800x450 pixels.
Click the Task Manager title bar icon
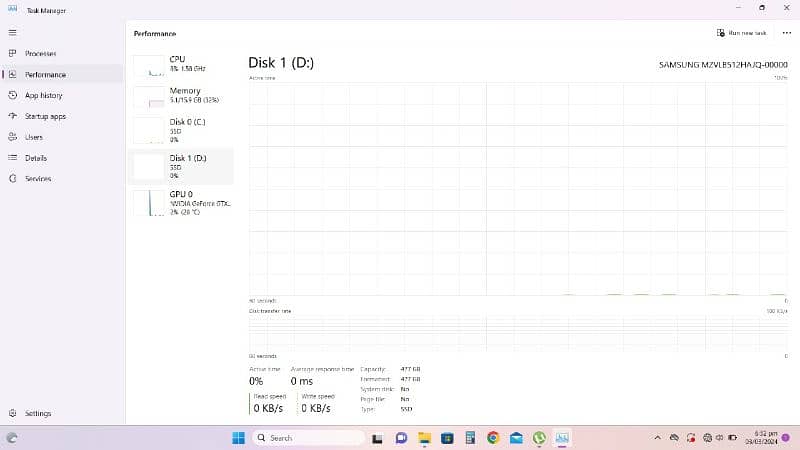pos(12,9)
